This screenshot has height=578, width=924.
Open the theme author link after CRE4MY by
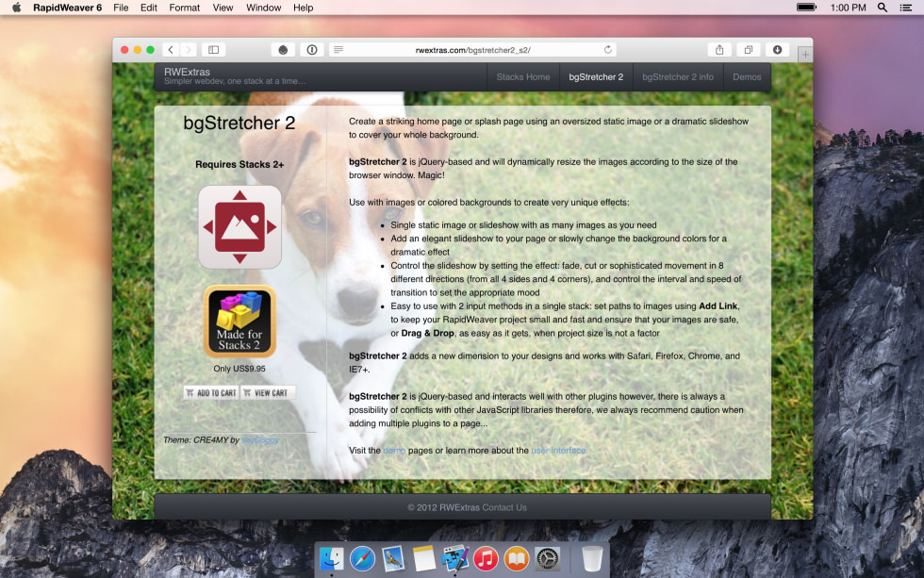[x=260, y=440]
